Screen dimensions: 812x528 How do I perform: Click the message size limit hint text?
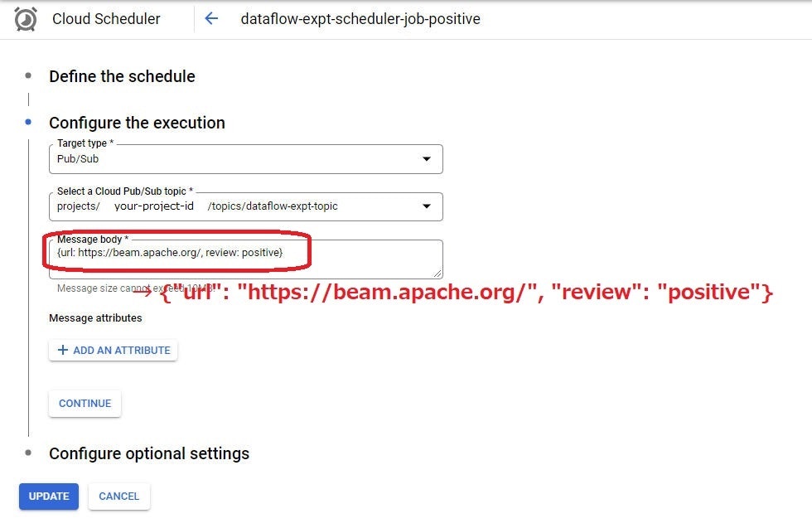[136, 288]
